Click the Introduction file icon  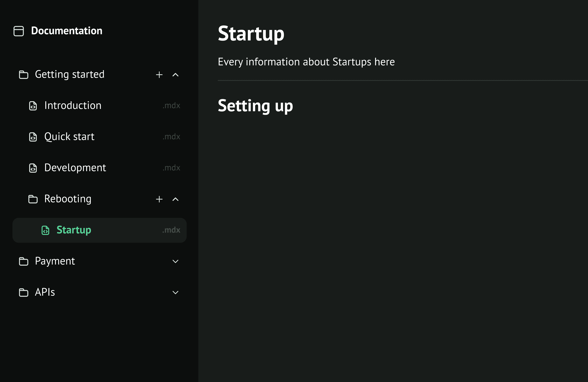pyautogui.click(x=33, y=106)
